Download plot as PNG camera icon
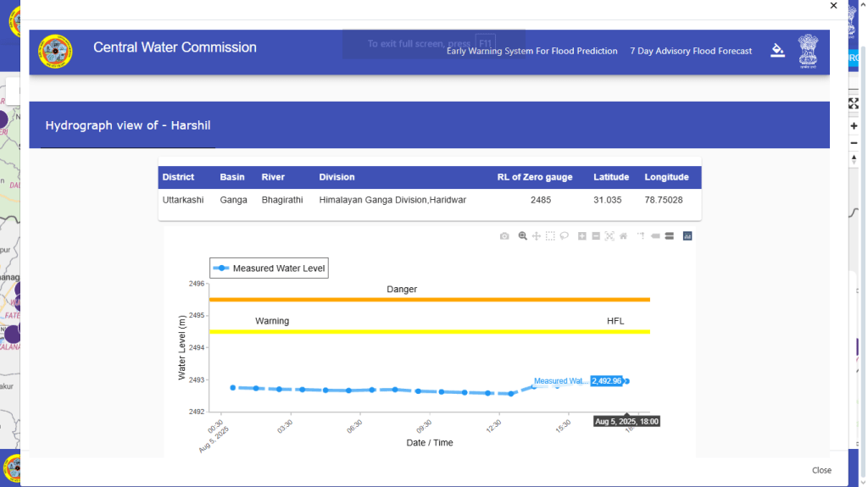Viewport: 868px width, 487px height. coord(504,236)
